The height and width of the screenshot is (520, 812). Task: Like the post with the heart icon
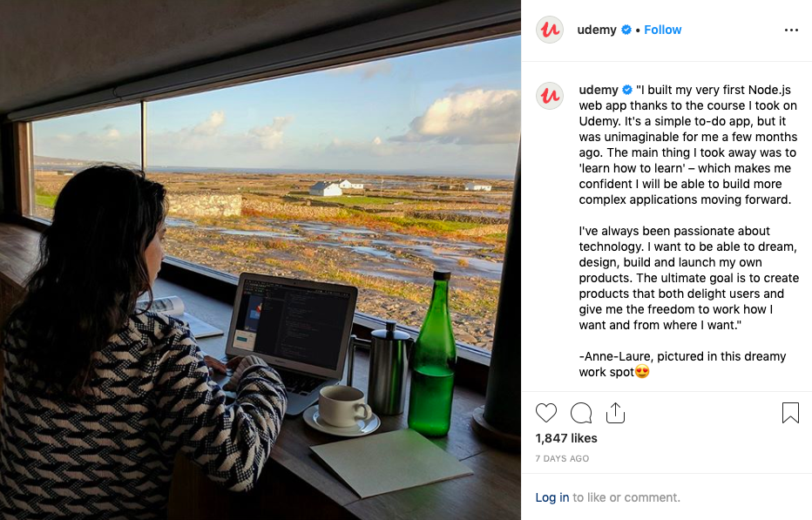click(545, 413)
